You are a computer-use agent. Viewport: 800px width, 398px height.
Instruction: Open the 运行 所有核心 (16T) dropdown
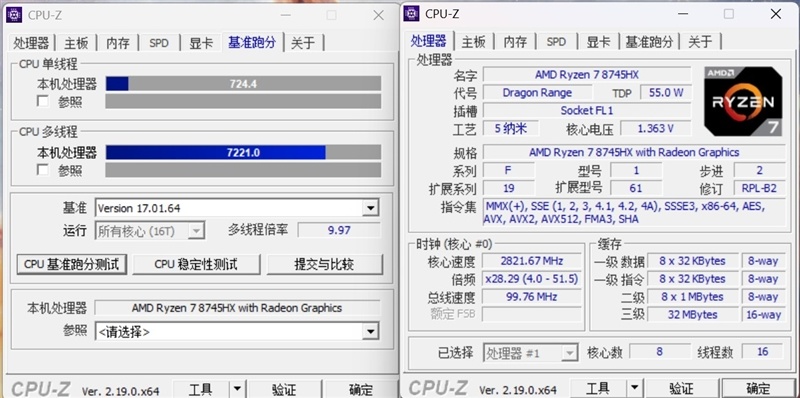click(x=196, y=231)
